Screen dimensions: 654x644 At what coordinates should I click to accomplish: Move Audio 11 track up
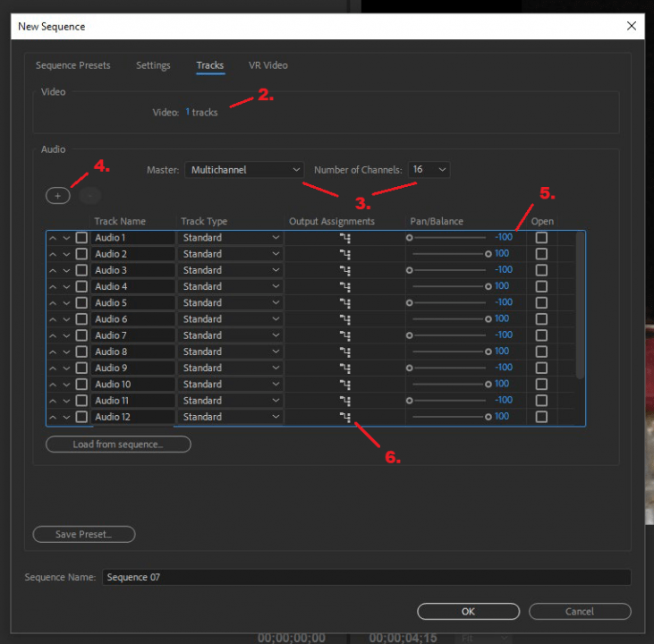[x=53, y=401]
